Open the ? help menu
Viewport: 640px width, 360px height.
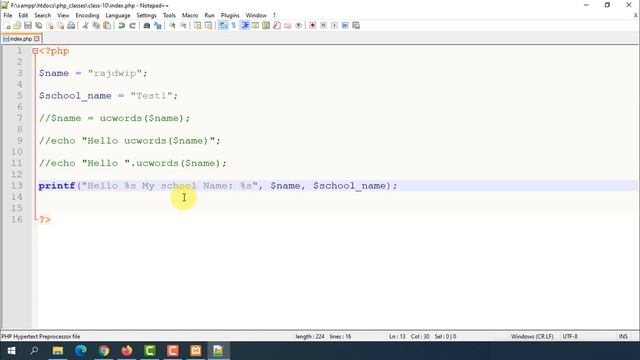tap(274, 15)
